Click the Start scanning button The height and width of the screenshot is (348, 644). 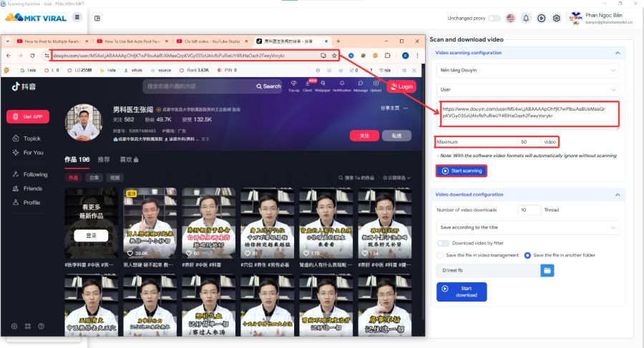pos(462,171)
